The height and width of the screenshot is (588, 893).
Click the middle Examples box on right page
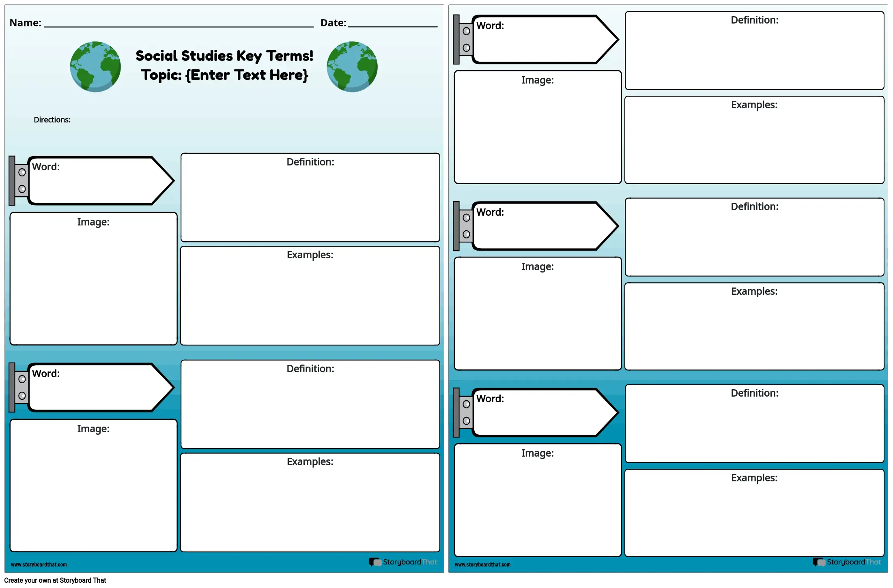click(755, 326)
